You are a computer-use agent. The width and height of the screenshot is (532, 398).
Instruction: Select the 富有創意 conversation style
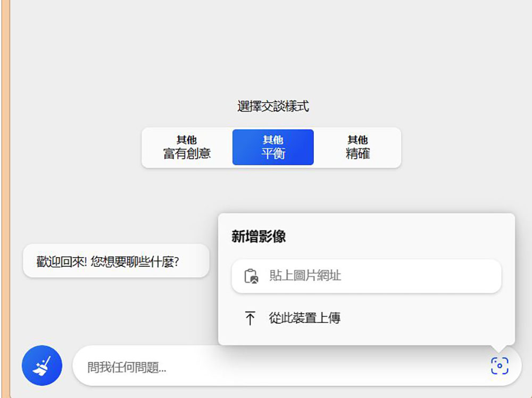[x=187, y=148]
